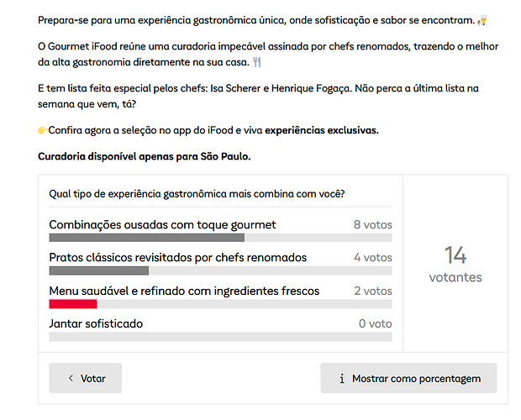Click the poll question text
This screenshot has width=521, height=420.
(x=197, y=194)
